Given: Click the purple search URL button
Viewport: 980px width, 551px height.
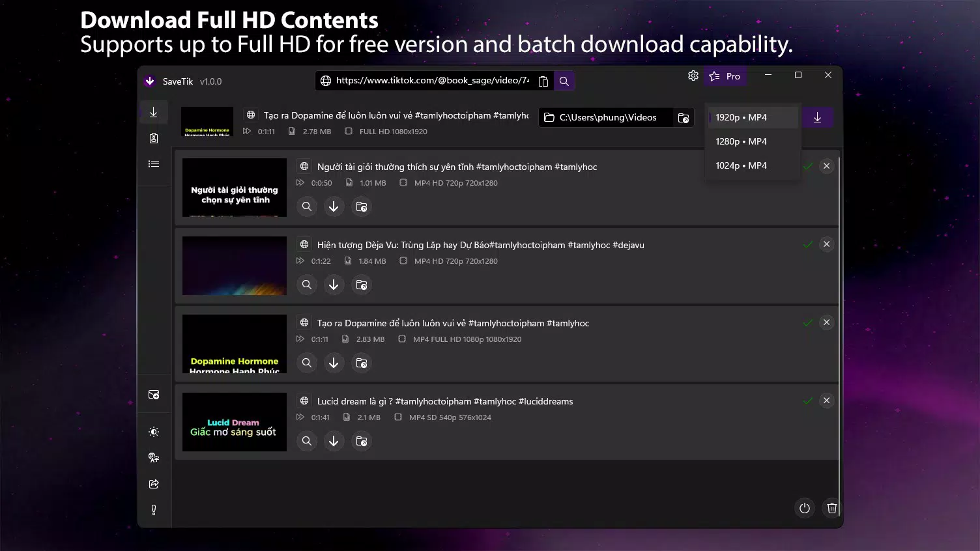Looking at the screenshot, I should [x=564, y=81].
